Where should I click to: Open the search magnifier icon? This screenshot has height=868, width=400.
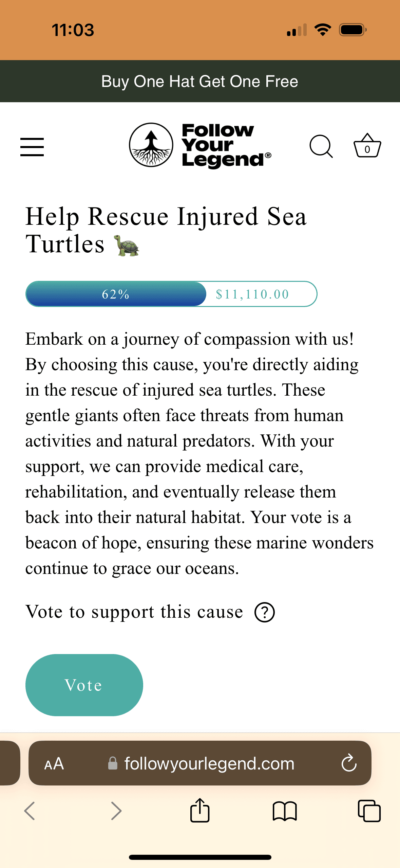(321, 147)
